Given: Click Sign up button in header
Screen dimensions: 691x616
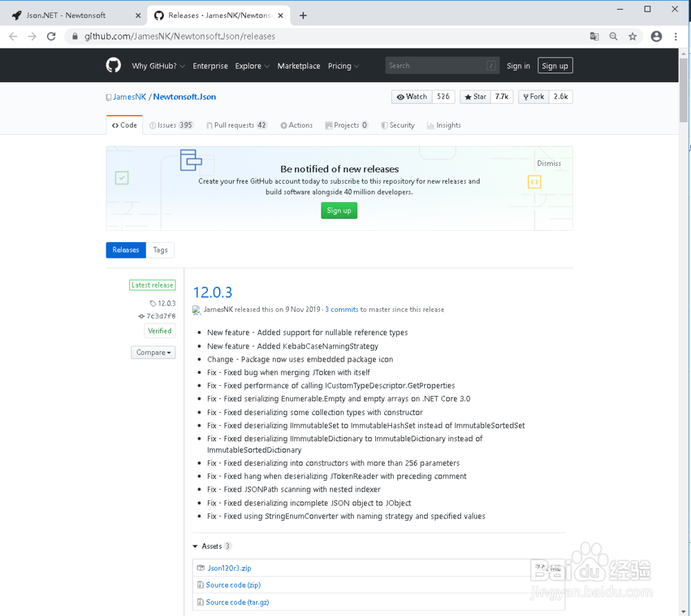Looking at the screenshot, I should click(x=555, y=66).
